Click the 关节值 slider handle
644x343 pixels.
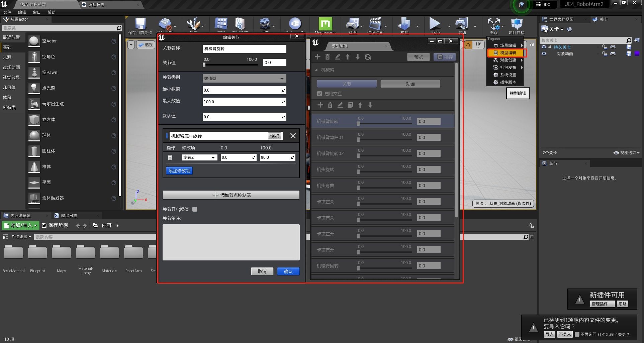click(x=204, y=65)
